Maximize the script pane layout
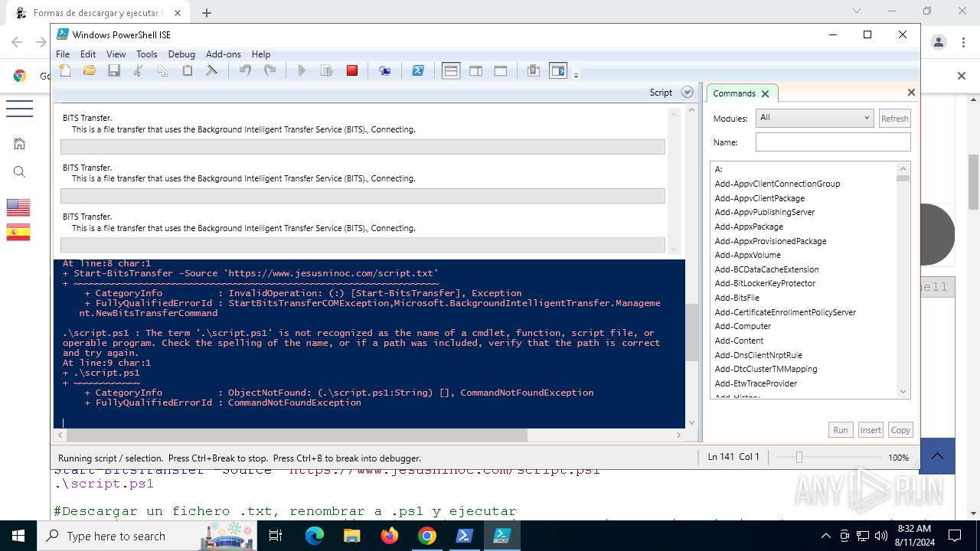This screenshot has width=980, height=551. click(501, 71)
